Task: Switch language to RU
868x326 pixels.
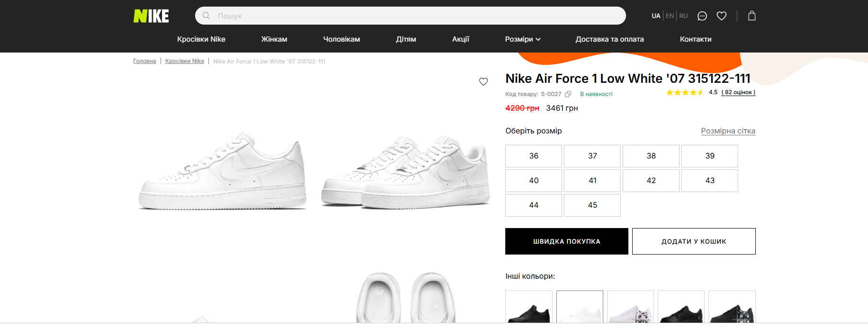Action: pyautogui.click(x=683, y=16)
